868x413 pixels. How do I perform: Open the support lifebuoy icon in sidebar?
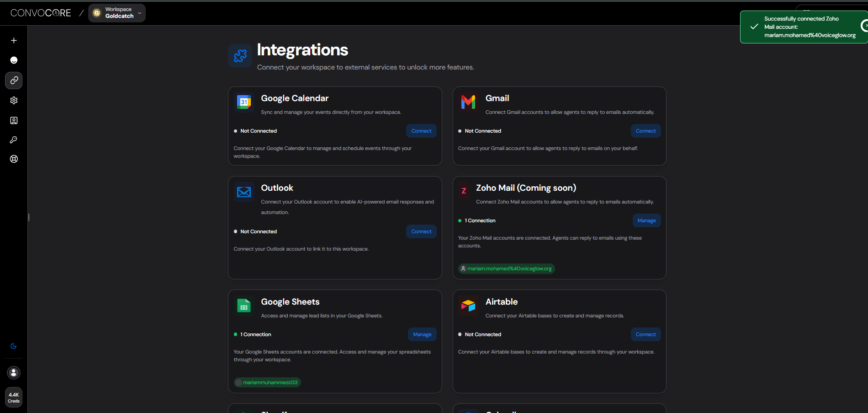click(14, 159)
